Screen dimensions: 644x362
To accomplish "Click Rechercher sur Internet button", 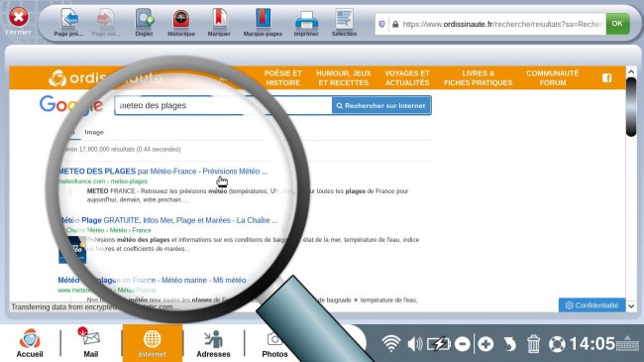I will (x=381, y=106).
